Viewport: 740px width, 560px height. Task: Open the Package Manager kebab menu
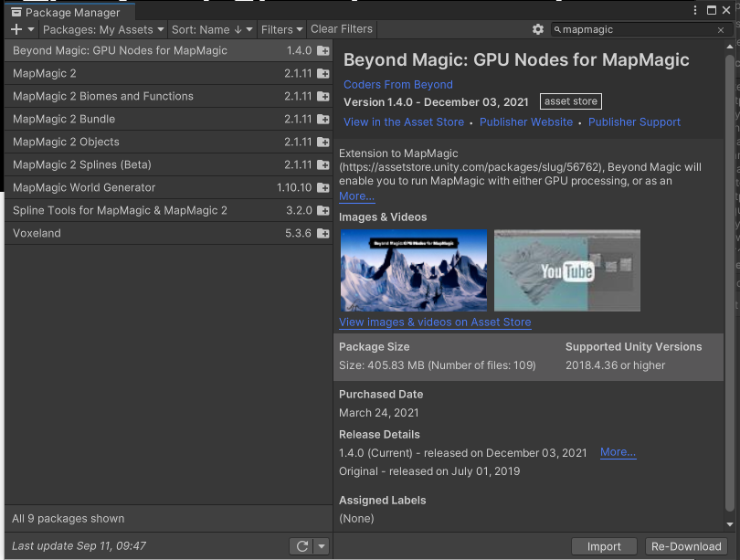695,10
